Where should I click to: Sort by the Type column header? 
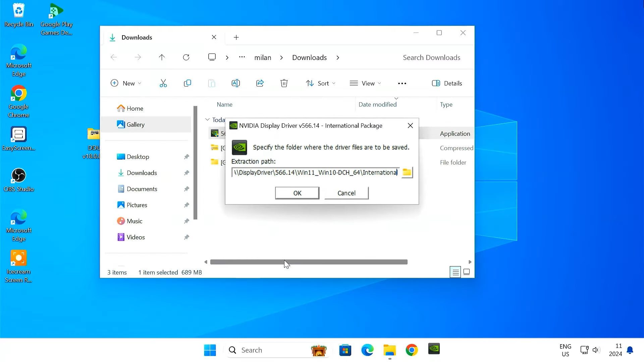click(446, 105)
